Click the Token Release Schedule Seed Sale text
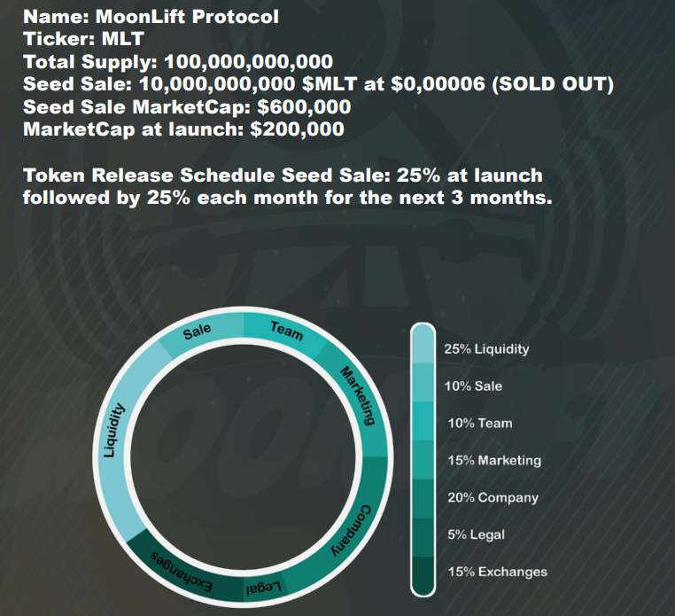The height and width of the screenshot is (616, 675). (x=206, y=175)
